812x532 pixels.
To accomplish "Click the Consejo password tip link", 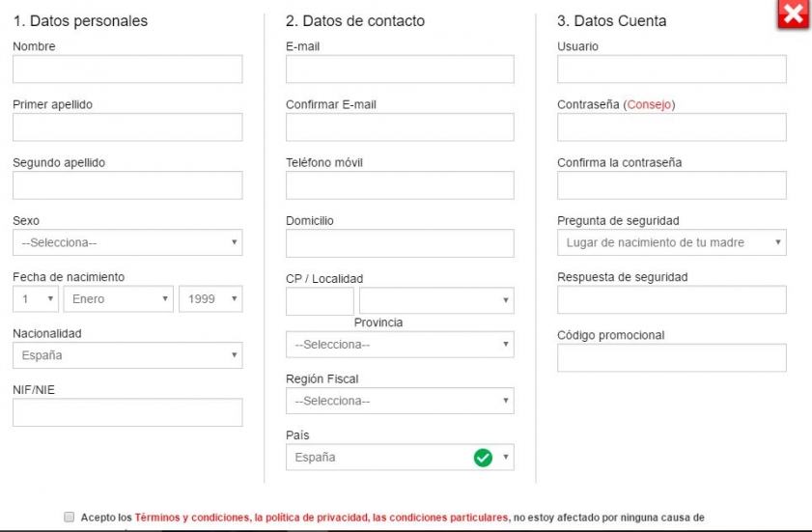I will click(x=649, y=104).
